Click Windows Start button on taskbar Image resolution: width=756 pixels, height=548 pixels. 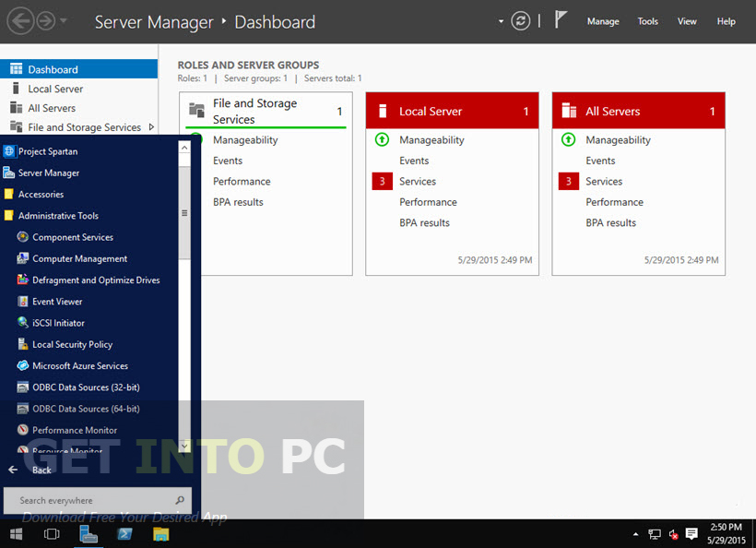16,534
